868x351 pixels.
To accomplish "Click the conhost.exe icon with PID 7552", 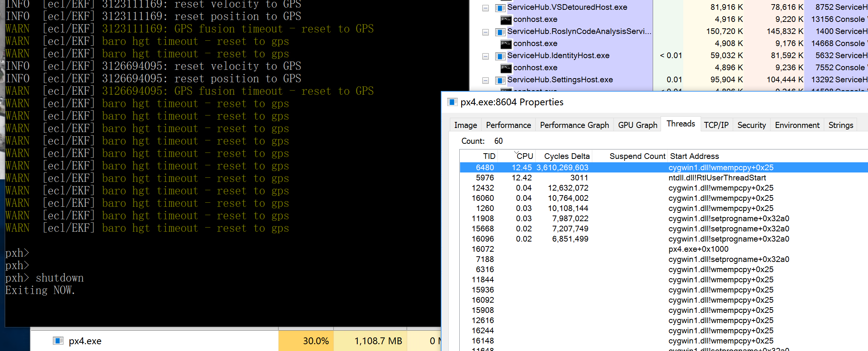I will [x=506, y=68].
